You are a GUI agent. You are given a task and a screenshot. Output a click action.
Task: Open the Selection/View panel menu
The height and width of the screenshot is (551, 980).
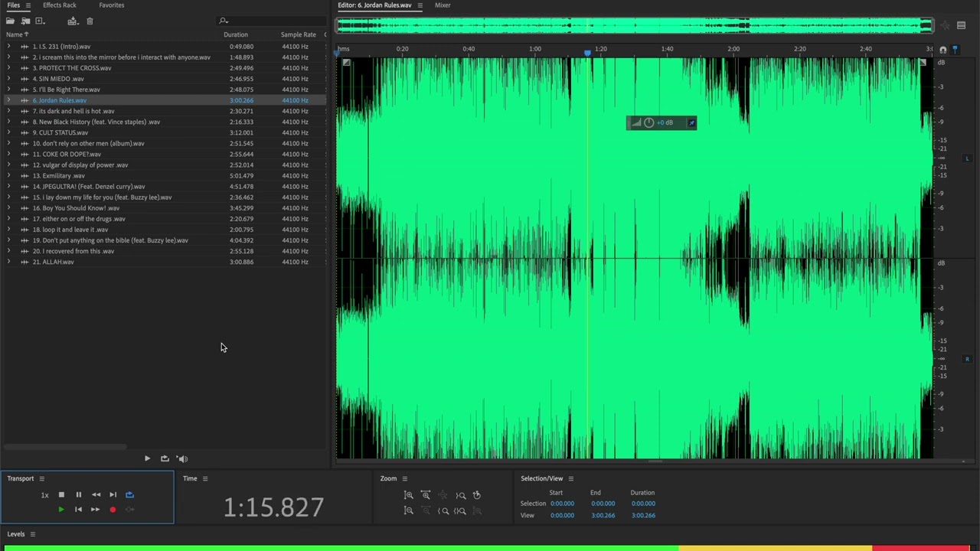coord(570,479)
